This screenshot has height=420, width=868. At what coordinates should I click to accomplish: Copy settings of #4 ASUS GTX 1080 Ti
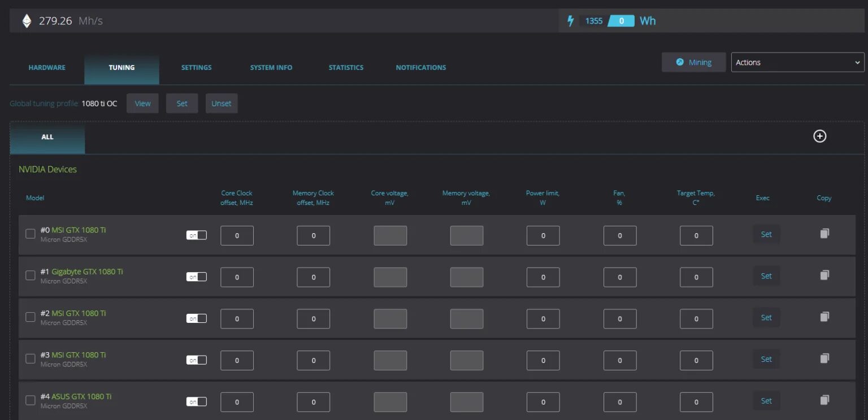824,400
